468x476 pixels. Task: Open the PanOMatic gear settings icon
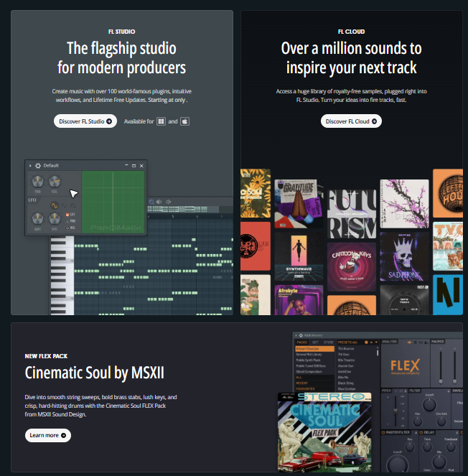click(38, 166)
